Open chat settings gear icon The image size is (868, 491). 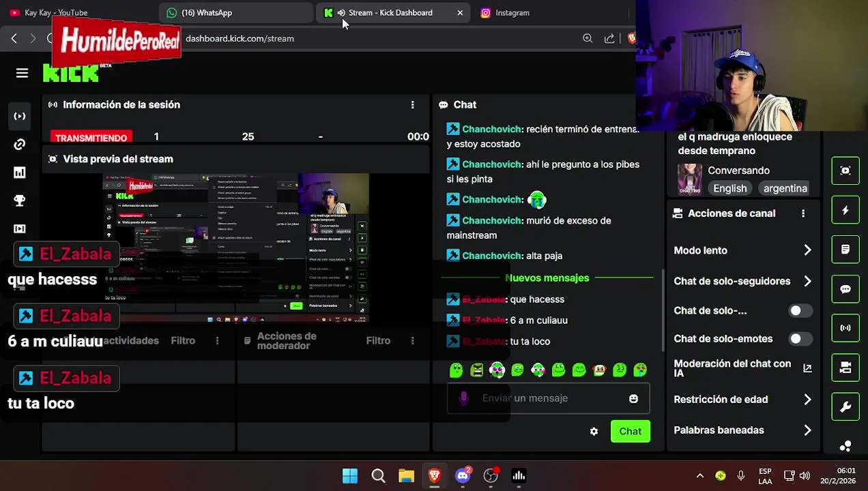click(x=594, y=431)
